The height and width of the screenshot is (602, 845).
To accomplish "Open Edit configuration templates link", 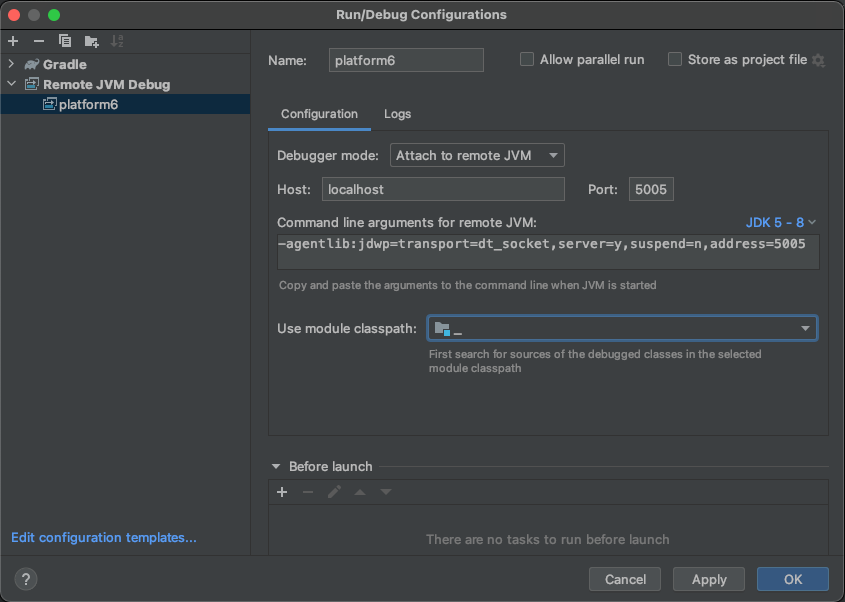I will point(104,537).
